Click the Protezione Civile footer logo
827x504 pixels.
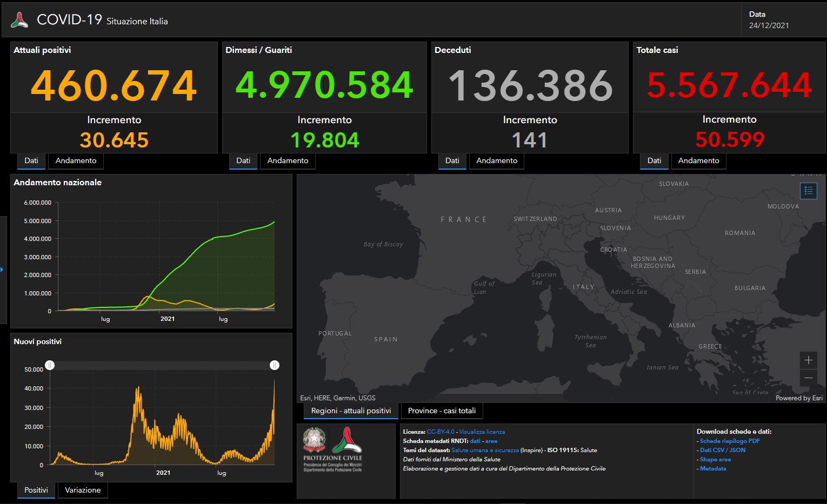click(x=346, y=440)
